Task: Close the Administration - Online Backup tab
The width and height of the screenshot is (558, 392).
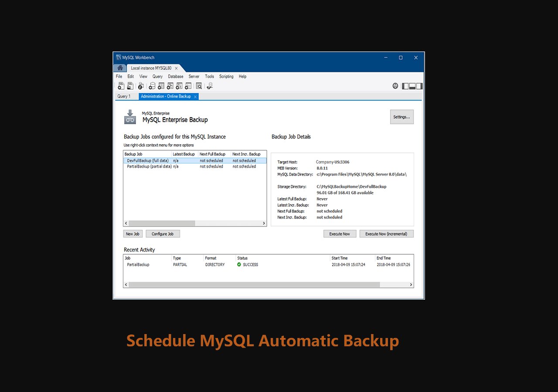Action: [x=195, y=97]
